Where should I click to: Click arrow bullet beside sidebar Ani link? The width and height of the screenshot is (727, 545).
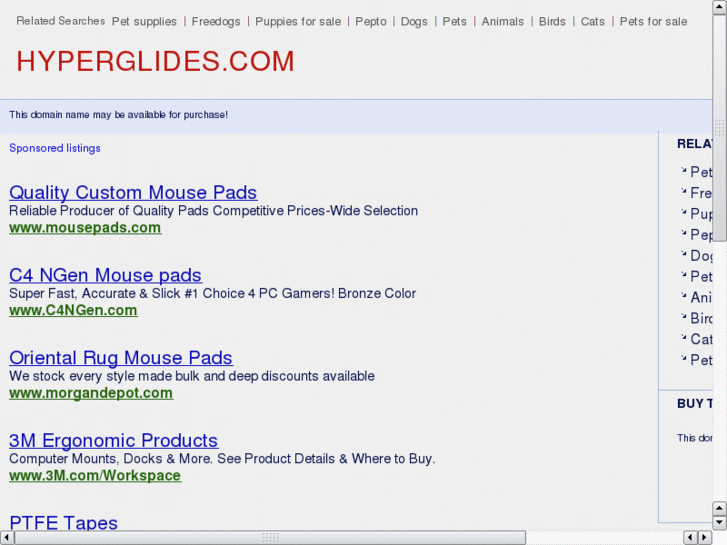coord(683,295)
